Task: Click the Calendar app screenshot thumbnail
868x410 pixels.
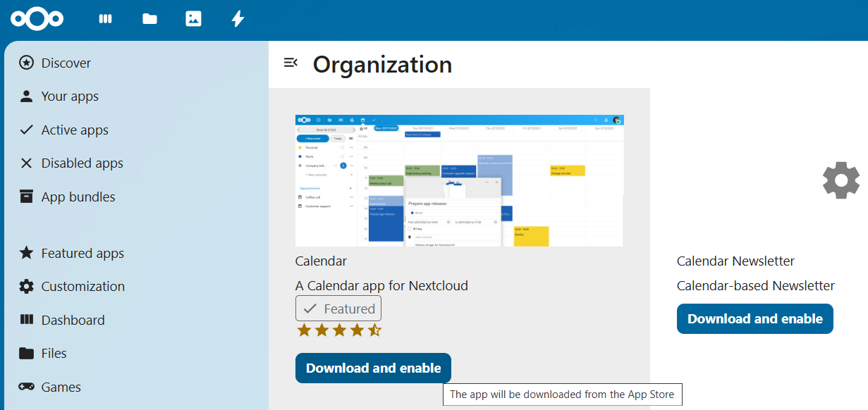Action: click(459, 181)
